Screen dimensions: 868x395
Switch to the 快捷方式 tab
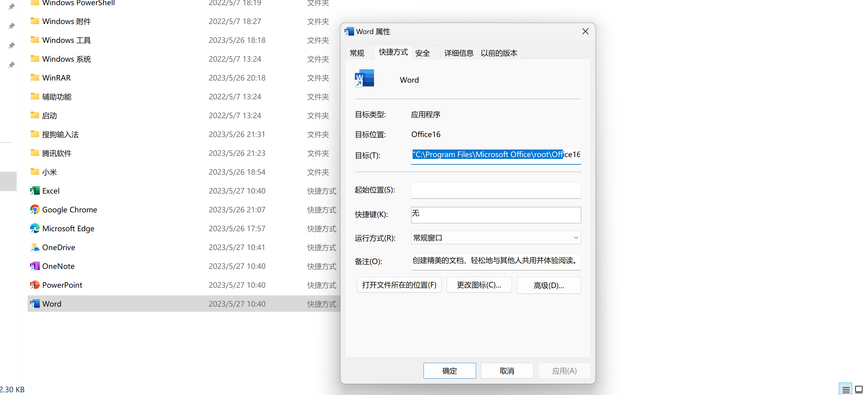[393, 52]
